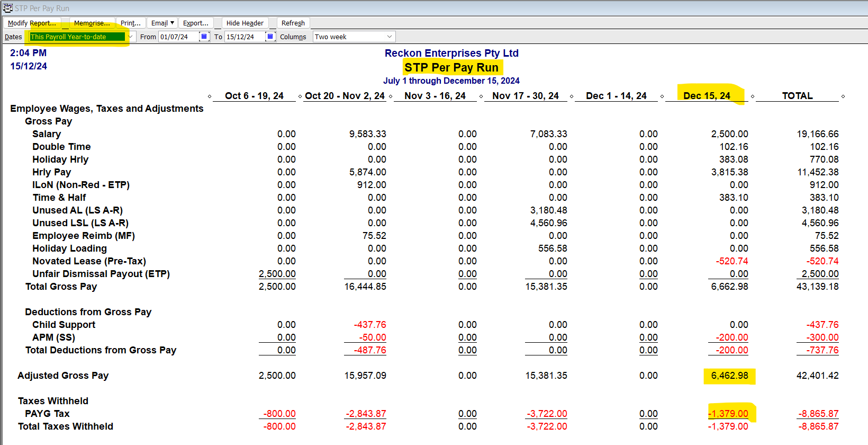
Task: Click the Export button
Action: coord(196,23)
